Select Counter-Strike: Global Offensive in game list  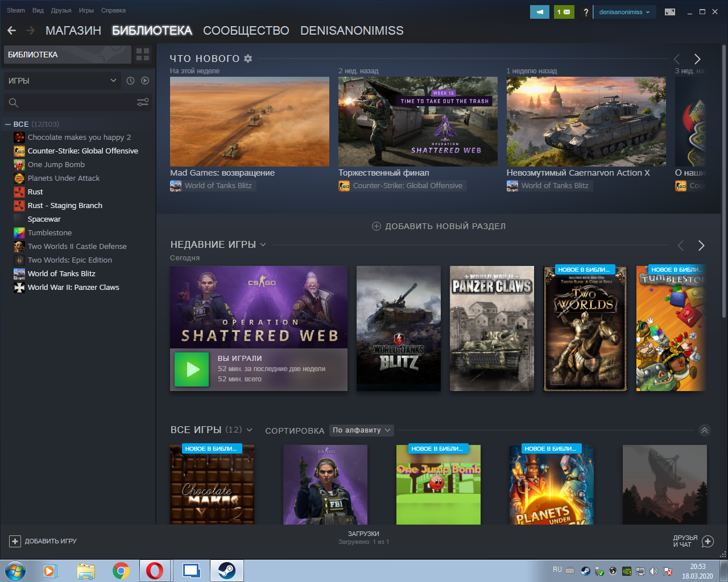(82, 151)
